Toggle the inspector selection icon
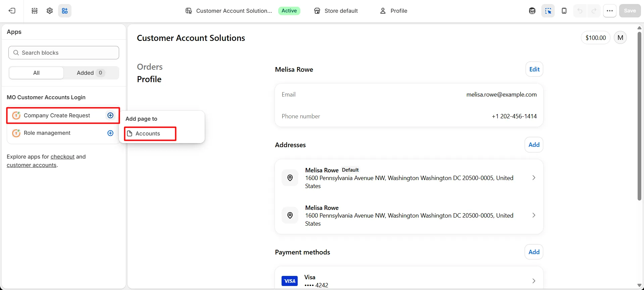The image size is (644, 290). pos(548,11)
